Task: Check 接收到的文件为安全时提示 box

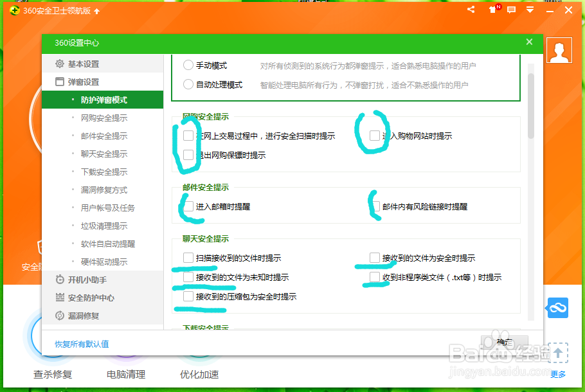Action: (x=375, y=258)
